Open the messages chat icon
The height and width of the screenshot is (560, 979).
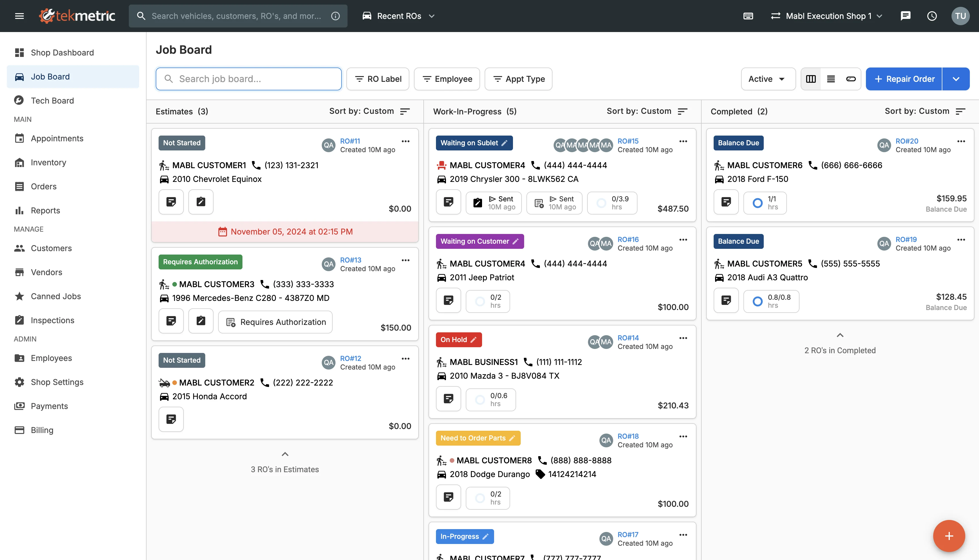pyautogui.click(x=905, y=16)
